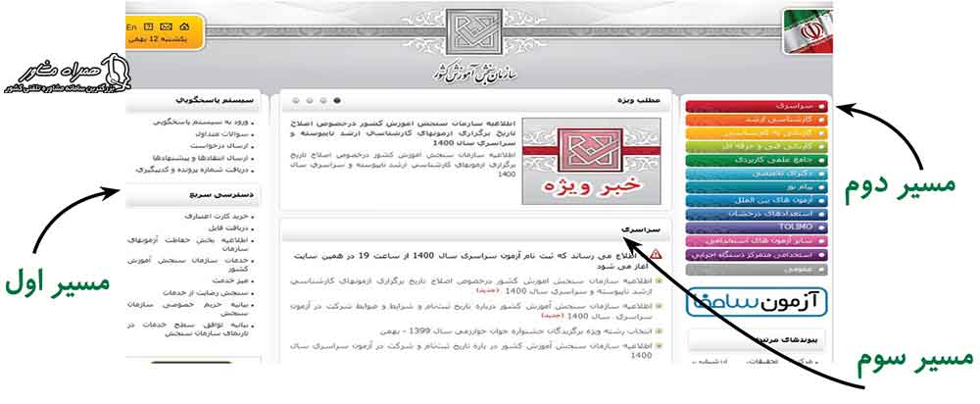The height and width of the screenshot is (404, 980).
Task: Select the second slider dot
Action: (x=310, y=100)
